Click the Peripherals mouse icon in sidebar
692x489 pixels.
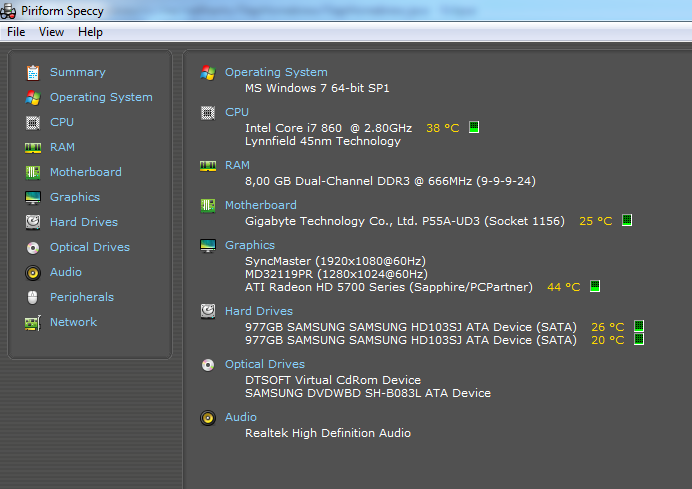(x=33, y=297)
